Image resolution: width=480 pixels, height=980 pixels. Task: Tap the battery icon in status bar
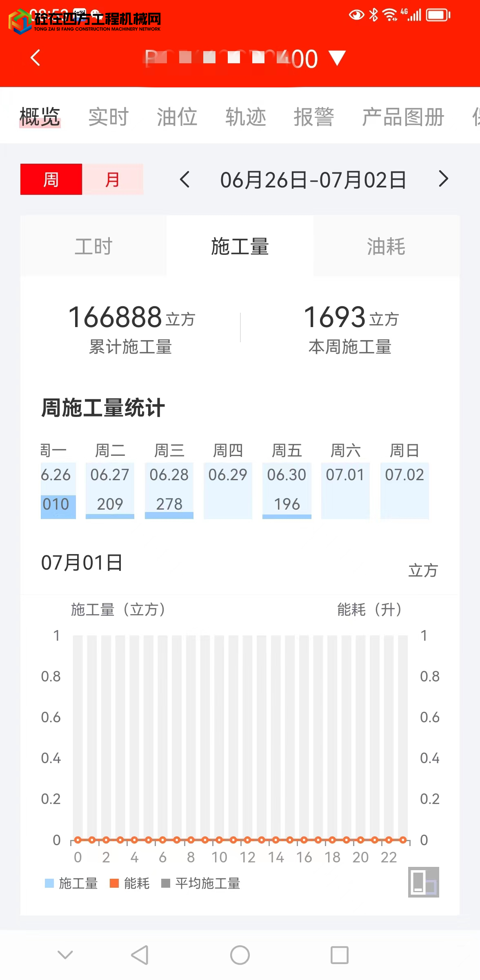pos(438,16)
